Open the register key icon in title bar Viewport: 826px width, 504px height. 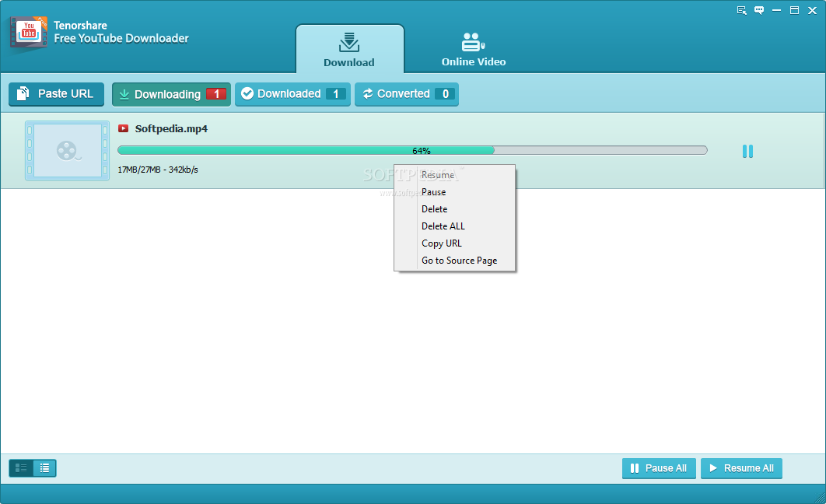point(742,11)
